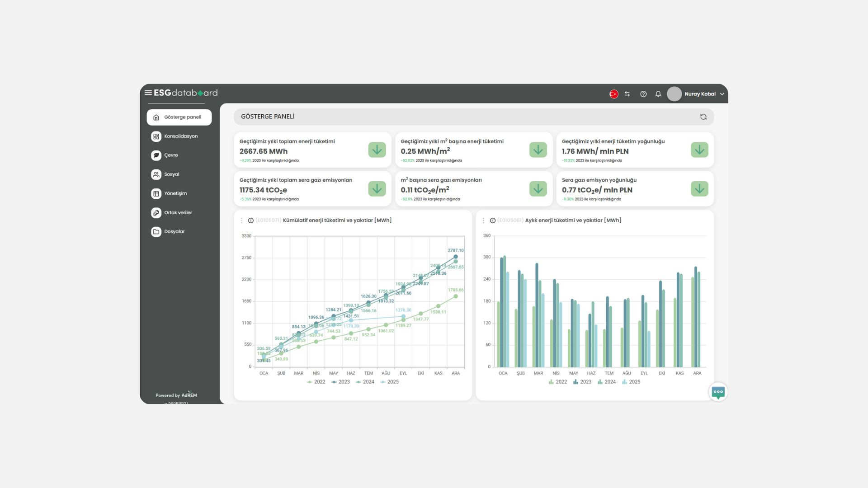
Task: Click the down arrow on 0.25 MWh/m² card
Action: click(x=538, y=150)
